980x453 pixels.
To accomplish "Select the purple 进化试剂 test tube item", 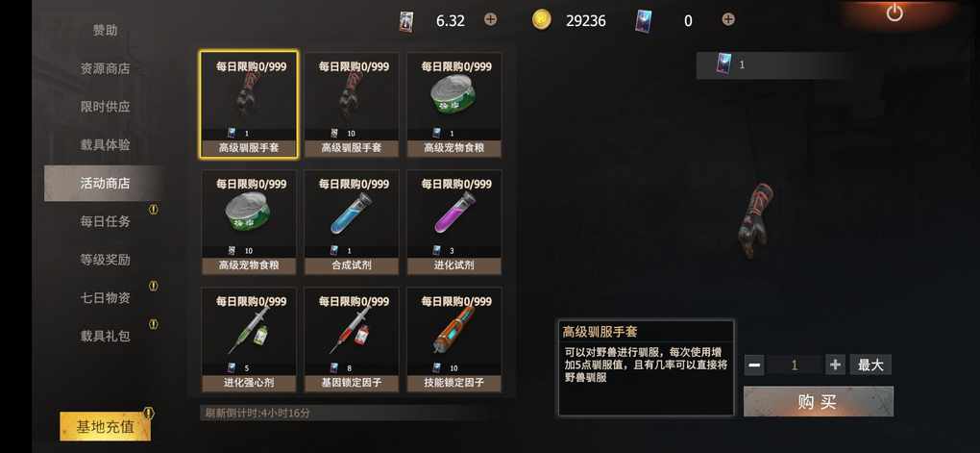I will 453,222.
